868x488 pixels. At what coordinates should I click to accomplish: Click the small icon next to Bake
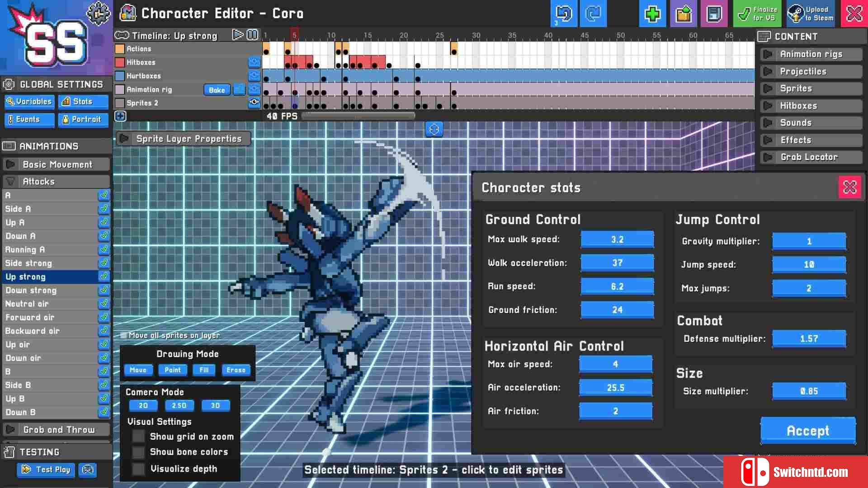(239, 89)
